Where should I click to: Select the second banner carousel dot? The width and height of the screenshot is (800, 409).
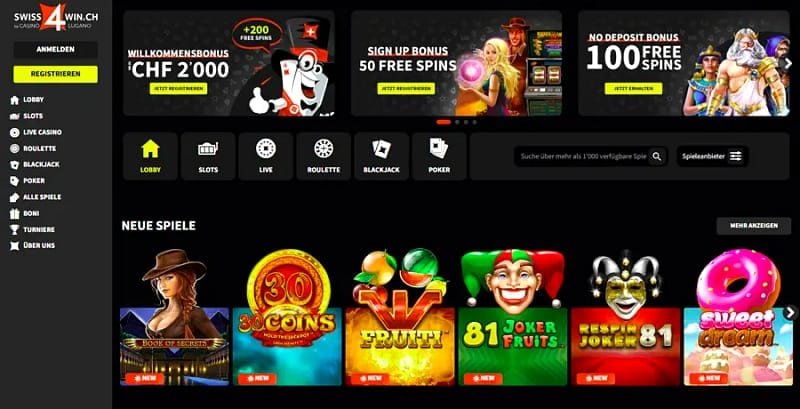[457, 122]
